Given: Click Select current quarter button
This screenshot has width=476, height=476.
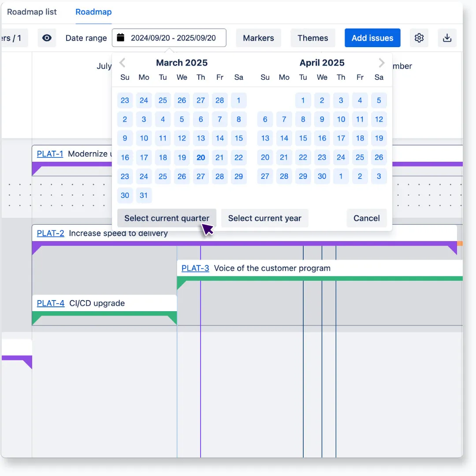Looking at the screenshot, I should tap(167, 218).
